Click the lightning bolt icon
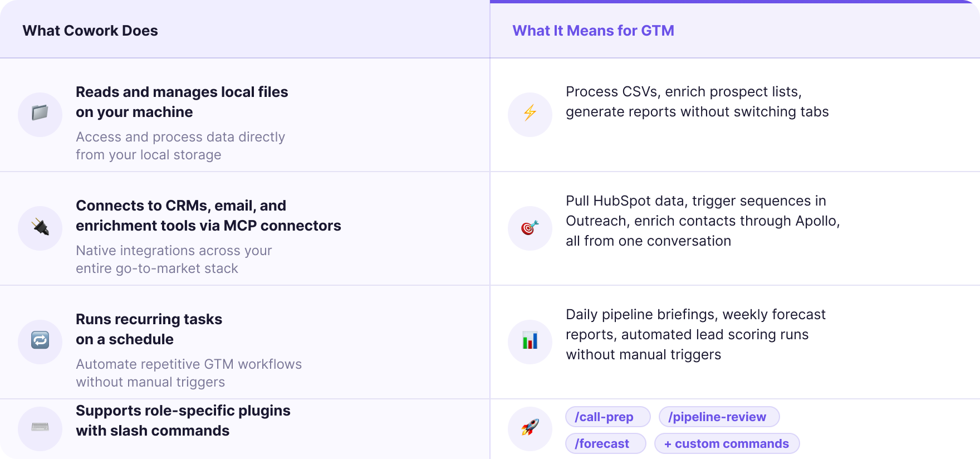Image resolution: width=980 pixels, height=459 pixels. 530,114
